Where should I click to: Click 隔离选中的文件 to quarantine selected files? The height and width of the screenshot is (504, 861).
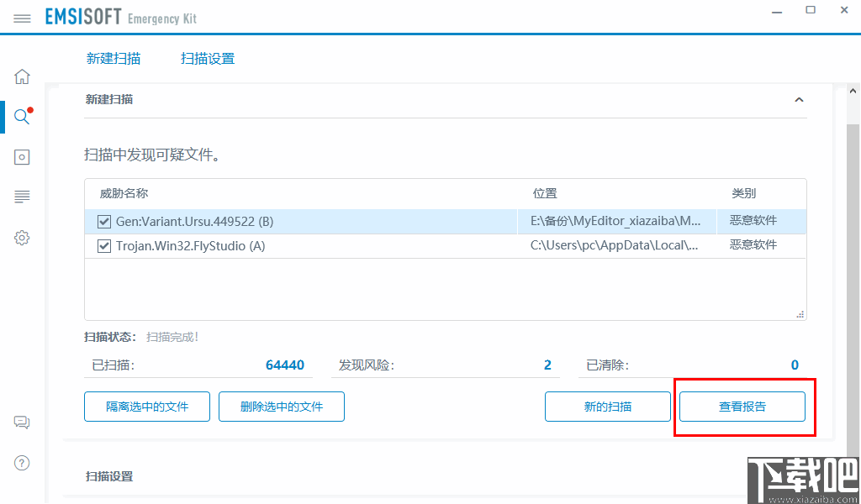point(146,407)
